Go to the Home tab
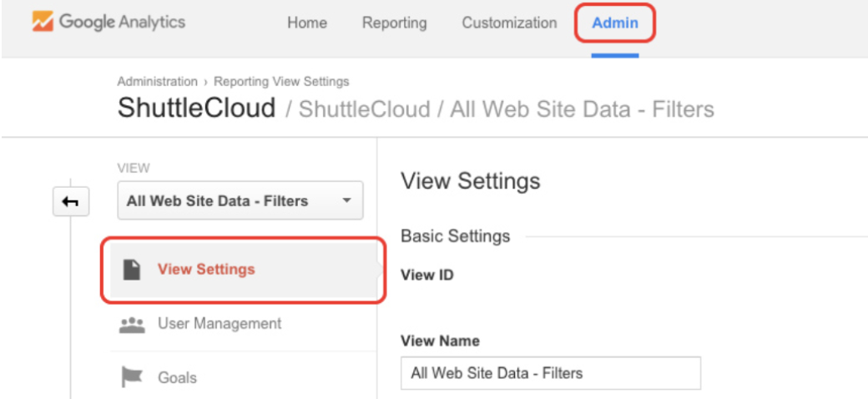868x399 pixels. click(x=307, y=23)
